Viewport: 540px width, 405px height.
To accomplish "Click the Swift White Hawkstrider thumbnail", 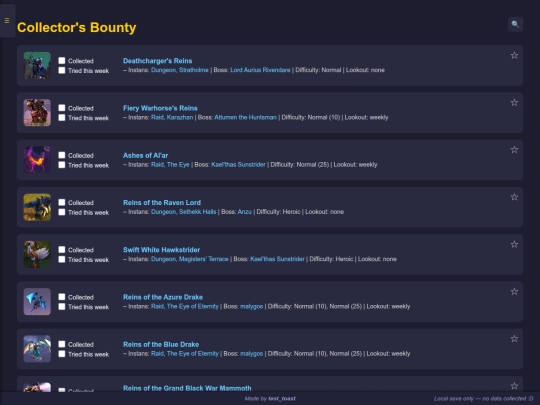I will coord(37,255).
